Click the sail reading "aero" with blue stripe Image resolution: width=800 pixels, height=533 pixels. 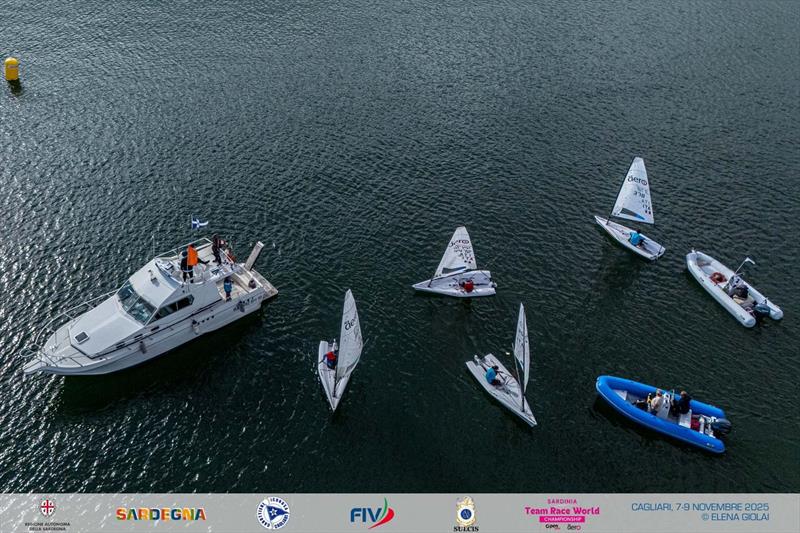634,192
